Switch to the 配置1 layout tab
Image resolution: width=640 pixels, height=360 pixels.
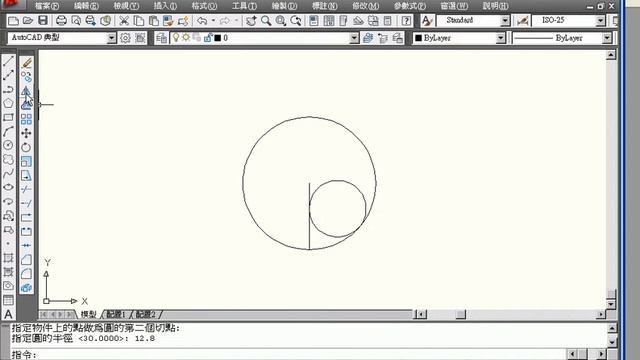pyautogui.click(x=116, y=314)
